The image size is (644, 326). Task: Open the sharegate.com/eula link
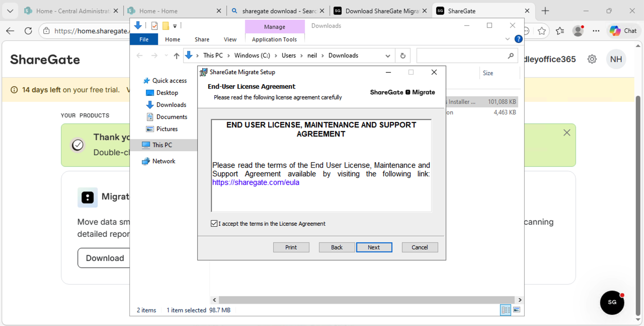[x=256, y=182]
